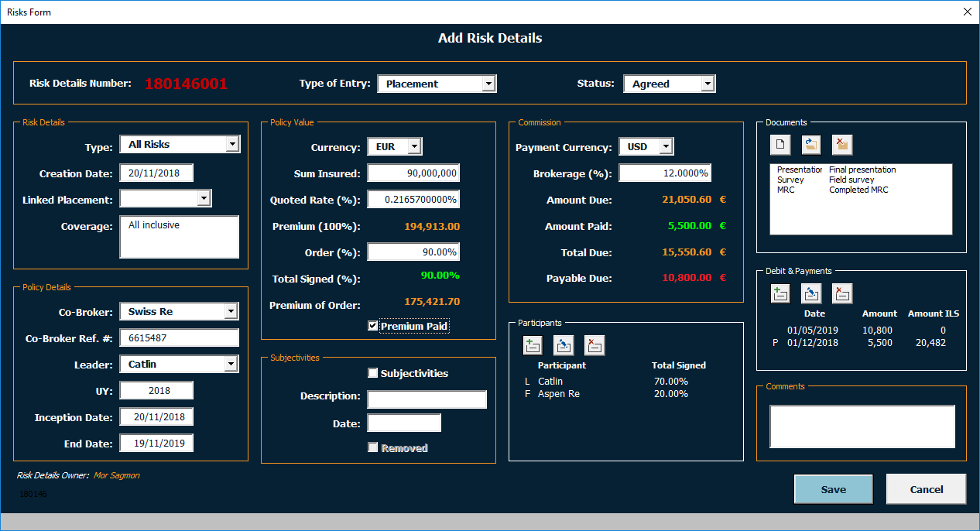The height and width of the screenshot is (531, 980).
Task: Click the Premium of Order value 175,421.70
Action: (432, 301)
